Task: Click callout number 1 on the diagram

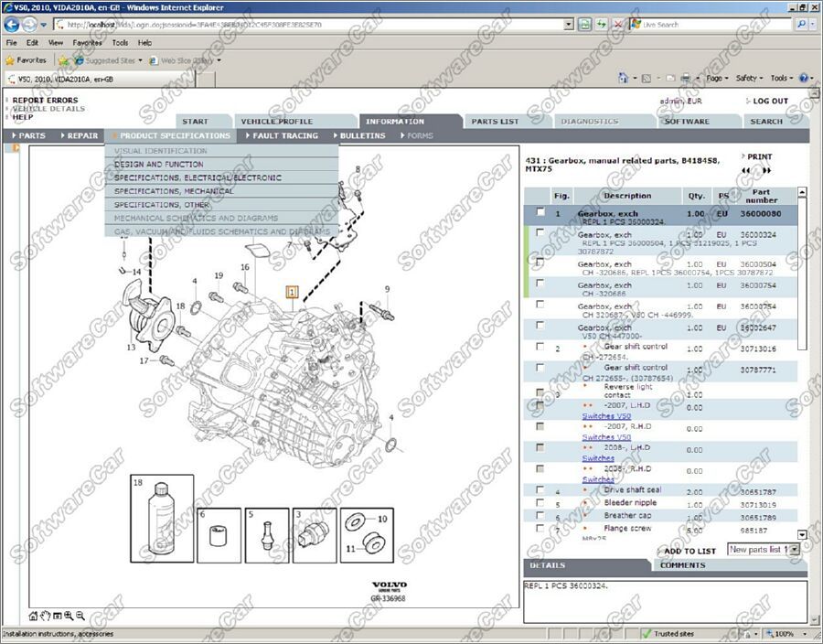Action: (293, 292)
